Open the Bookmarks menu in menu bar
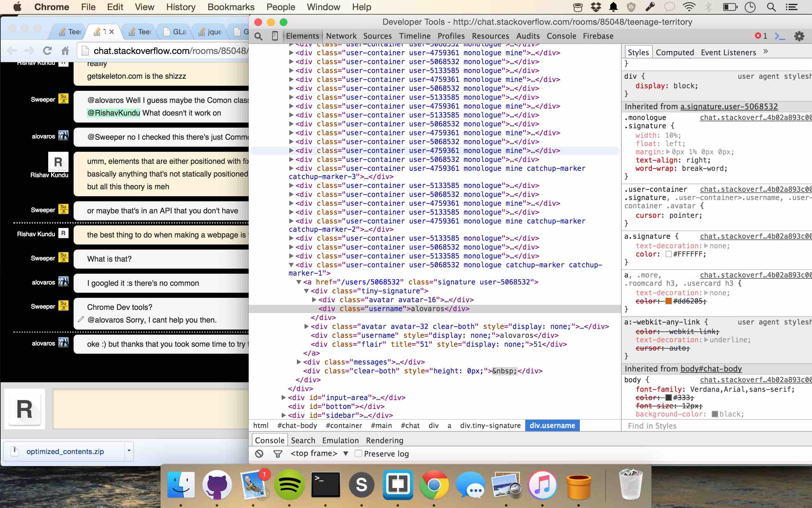 tap(231, 7)
